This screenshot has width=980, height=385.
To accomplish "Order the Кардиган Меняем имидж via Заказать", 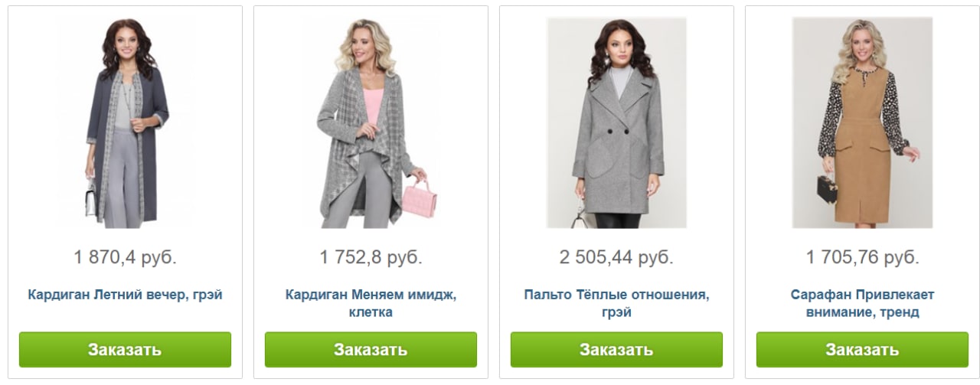I will 371,350.
